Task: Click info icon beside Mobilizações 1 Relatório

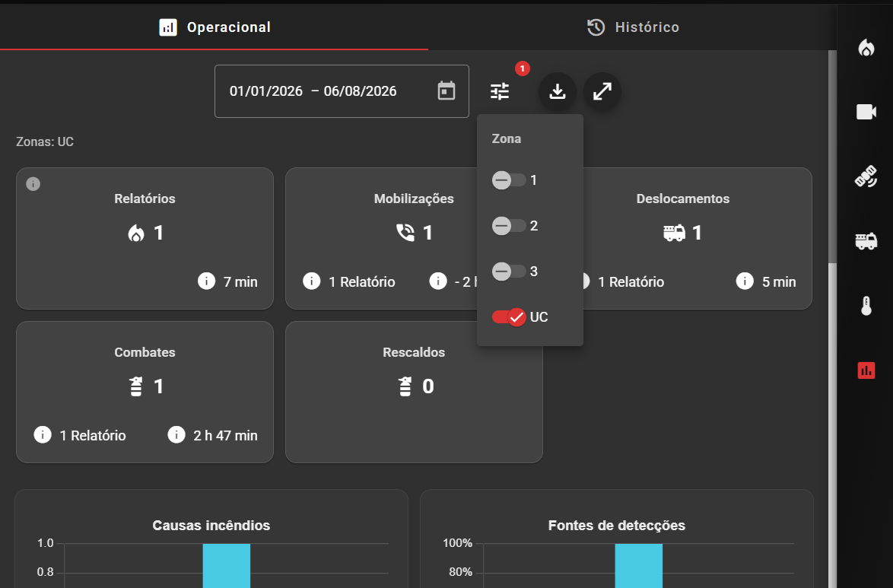Action: pos(312,281)
